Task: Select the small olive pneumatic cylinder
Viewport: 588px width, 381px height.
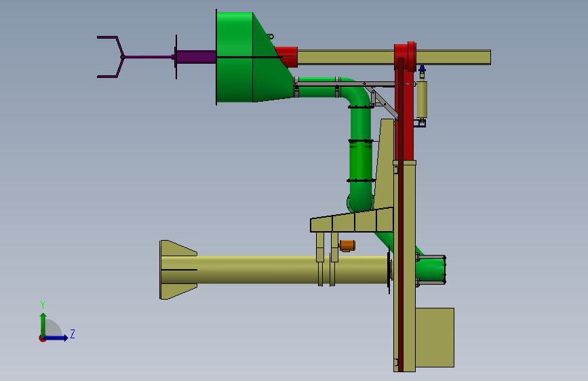Action: point(422,100)
